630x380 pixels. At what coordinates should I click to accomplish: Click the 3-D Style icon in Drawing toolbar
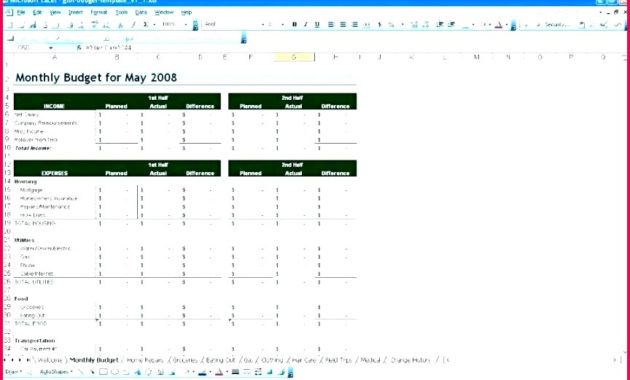[281, 372]
